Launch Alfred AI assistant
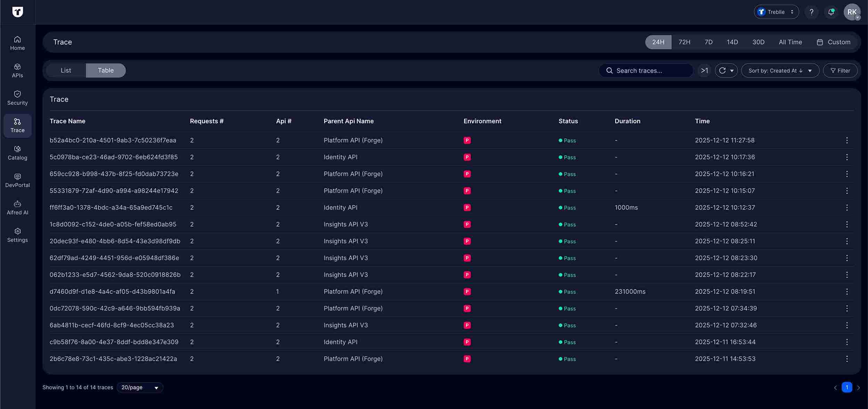This screenshot has height=409, width=868. coord(17,207)
